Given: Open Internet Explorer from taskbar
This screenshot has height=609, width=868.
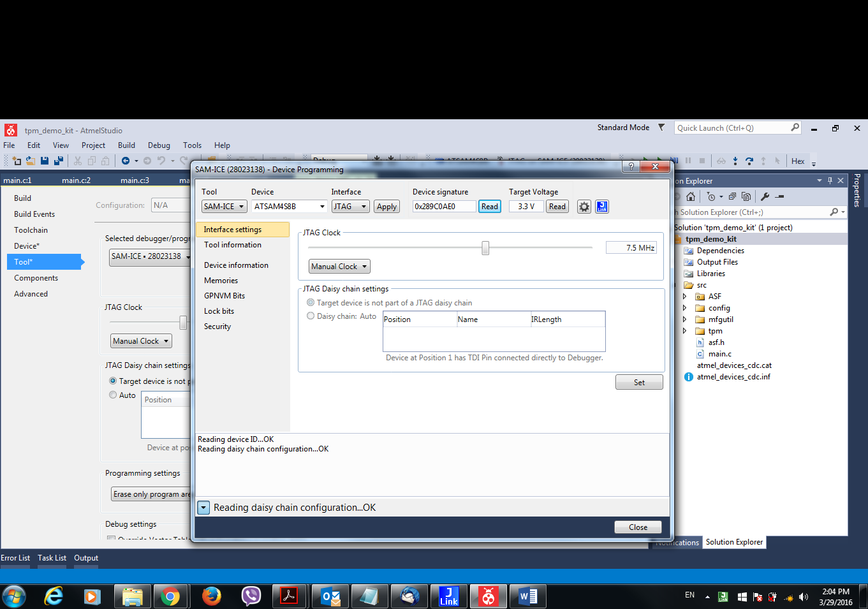Looking at the screenshot, I should 54,596.
